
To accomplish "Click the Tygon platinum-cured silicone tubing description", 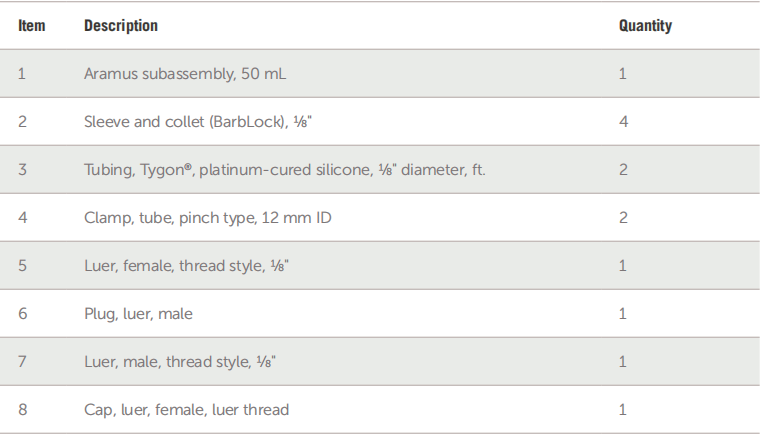I will pos(284,170).
